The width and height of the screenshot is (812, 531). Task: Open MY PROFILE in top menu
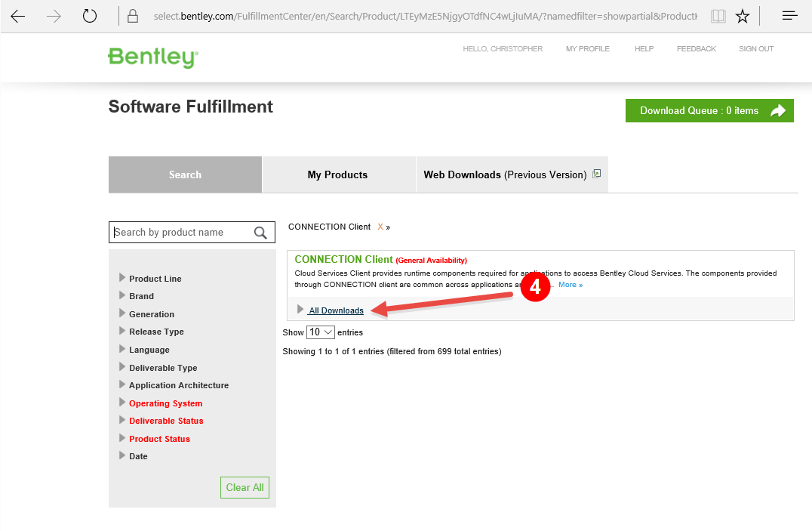588,49
